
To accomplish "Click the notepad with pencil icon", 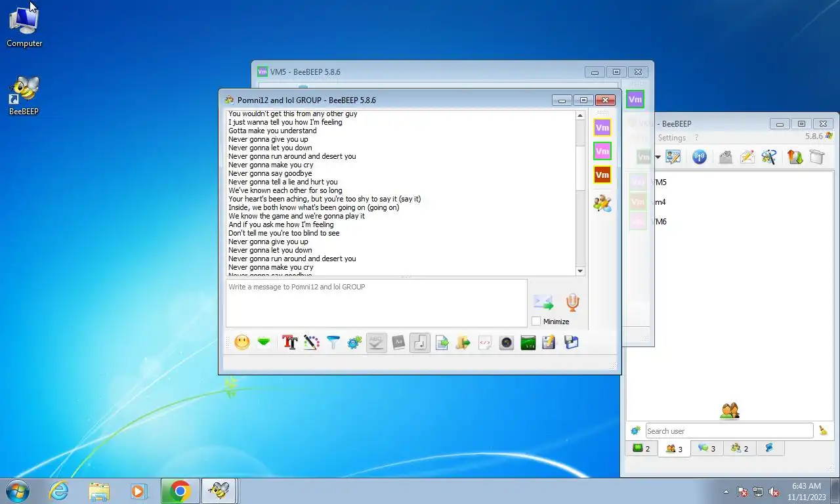I will point(549,343).
